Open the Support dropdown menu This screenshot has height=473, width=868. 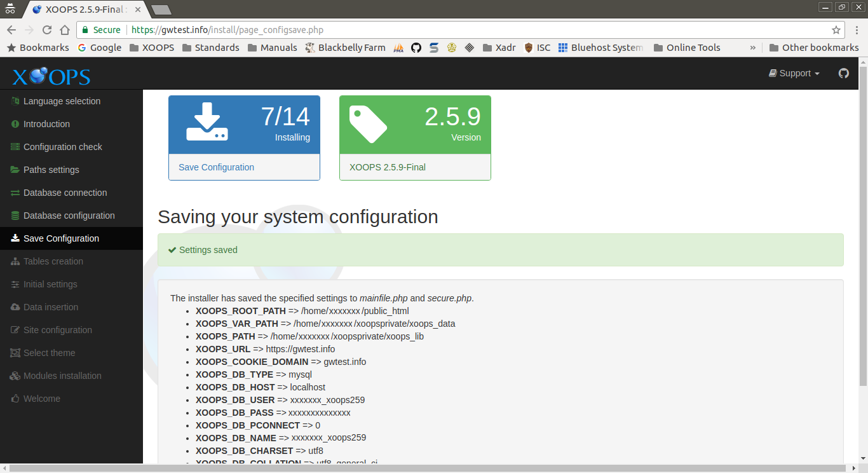[x=794, y=73]
